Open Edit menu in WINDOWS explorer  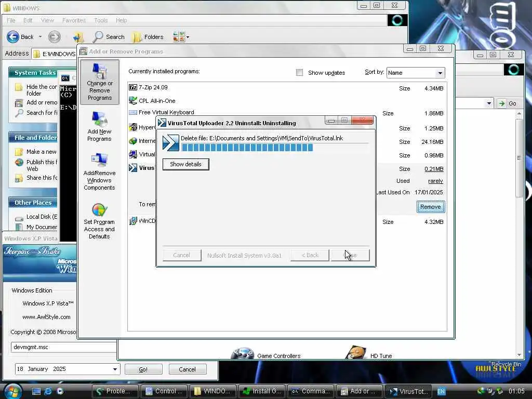click(28, 20)
